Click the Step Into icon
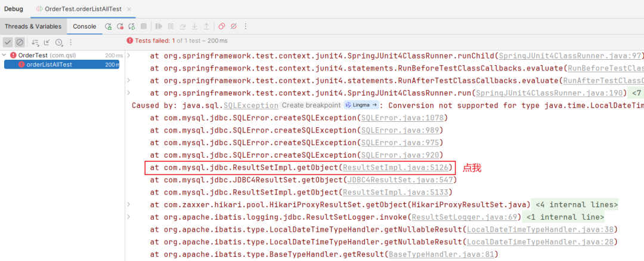The image size is (644, 261). [194, 26]
